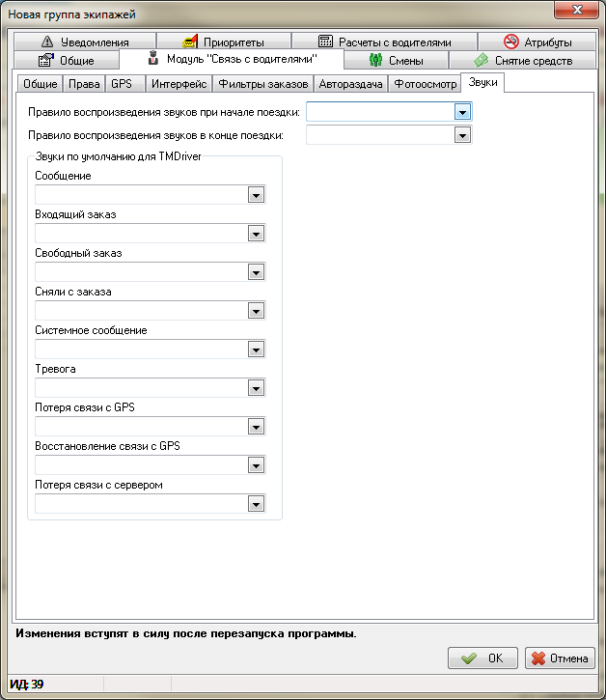Click the calculator icon on Расчеты с водителями
Viewport: 606px width, 700px height.
(x=325, y=42)
